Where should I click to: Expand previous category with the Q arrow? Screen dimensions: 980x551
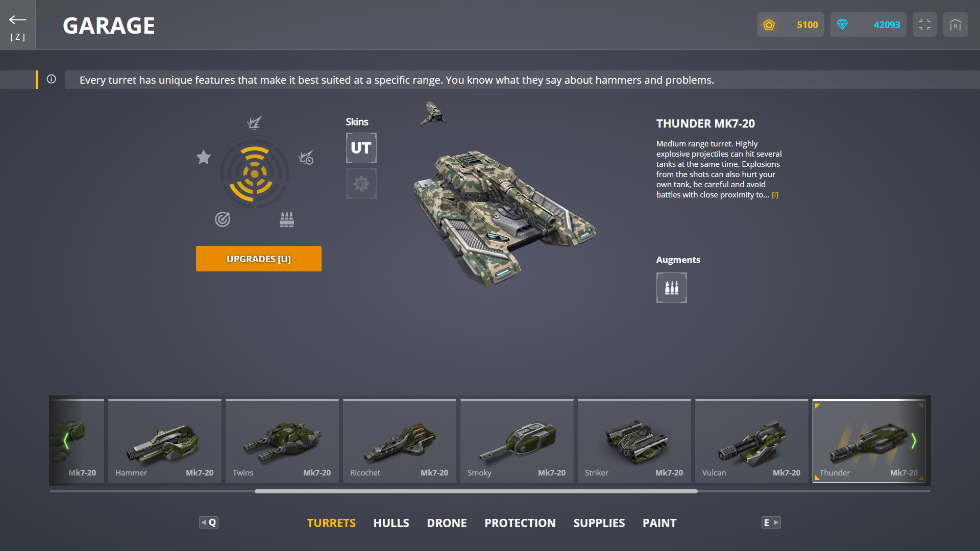(x=209, y=522)
